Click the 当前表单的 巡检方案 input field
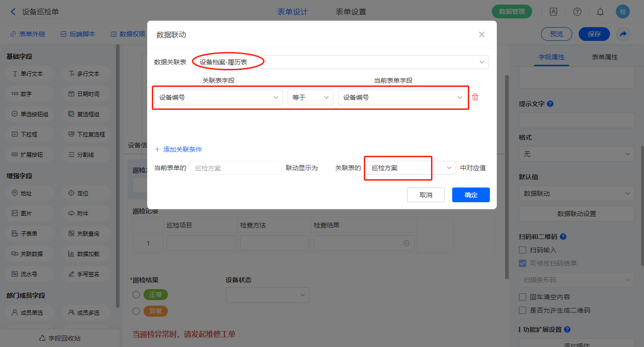 click(x=236, y=168)
